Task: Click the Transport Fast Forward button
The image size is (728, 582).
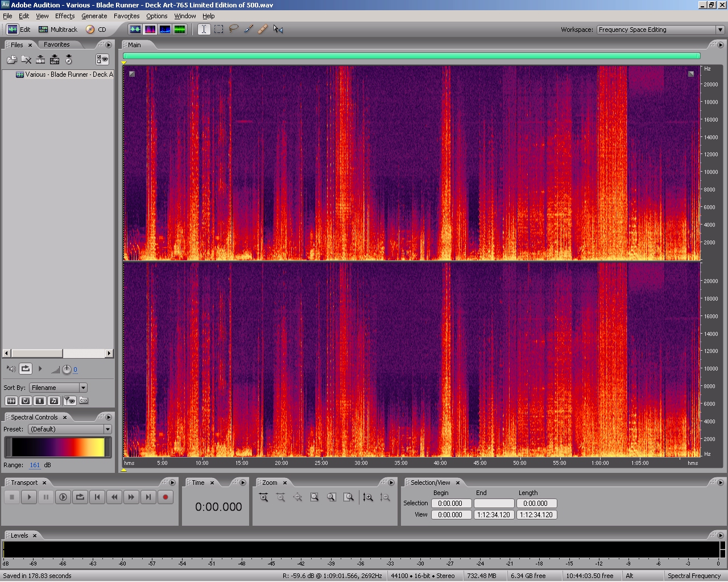Action: pos(131,497)
